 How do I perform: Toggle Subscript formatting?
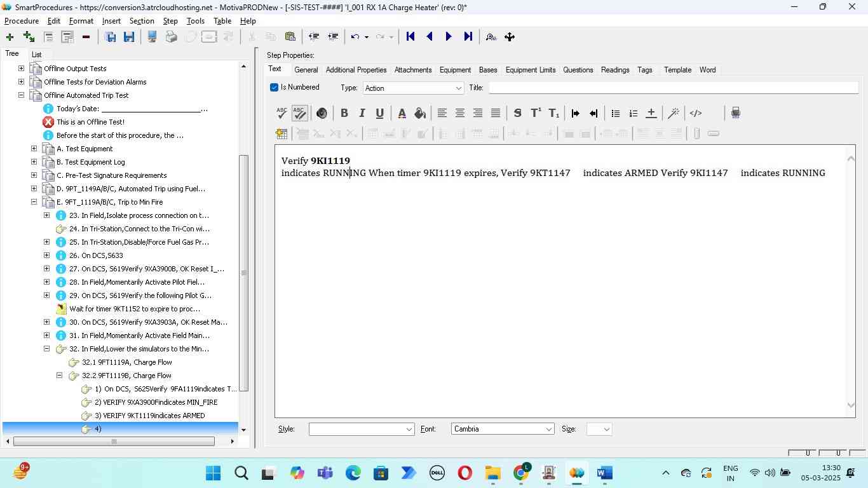[x=553, y=113]
